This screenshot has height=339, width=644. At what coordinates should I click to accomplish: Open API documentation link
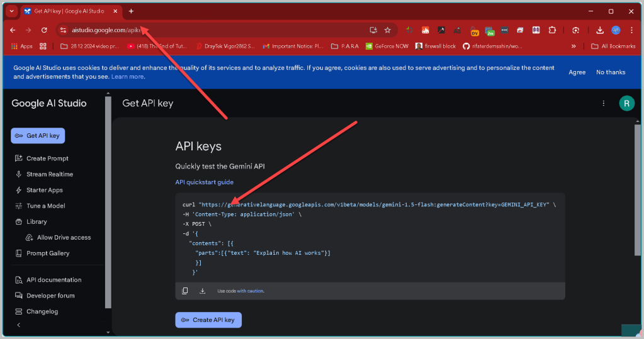(x=48, y=280)
